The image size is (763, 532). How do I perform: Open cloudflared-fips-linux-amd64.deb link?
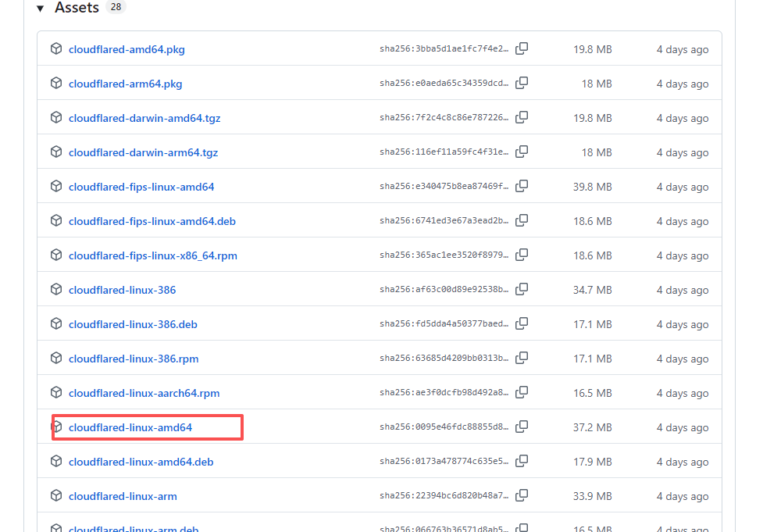point(152,221)
